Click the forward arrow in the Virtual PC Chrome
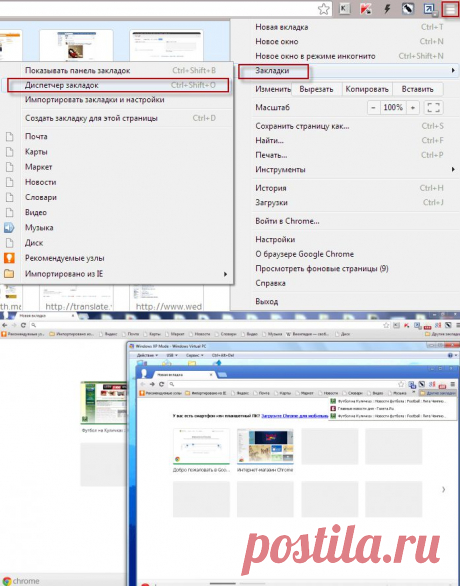460x586 pixels. pos(152,384)
